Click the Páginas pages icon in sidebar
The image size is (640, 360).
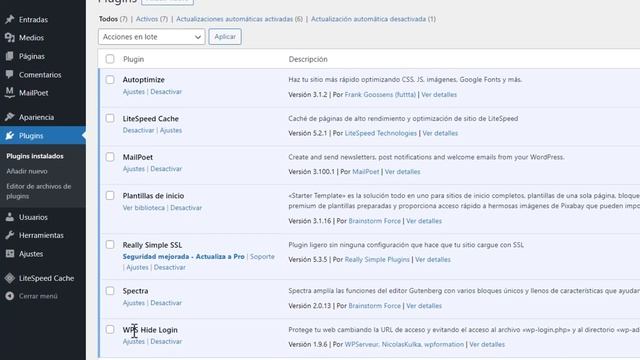(10, 56)
